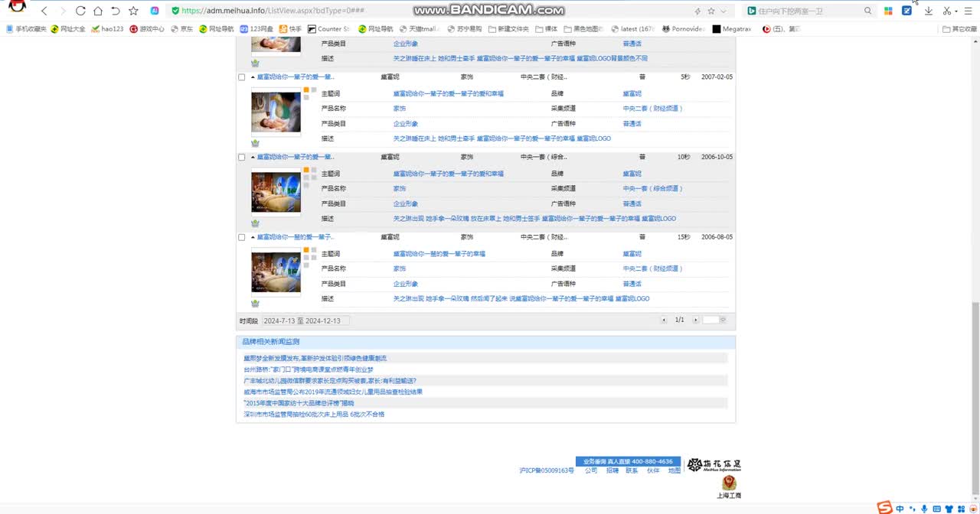980x514 pixels.
Task: Click the crown icon under the 2006-10-05 thumbnail
Action: pos(255,223)
